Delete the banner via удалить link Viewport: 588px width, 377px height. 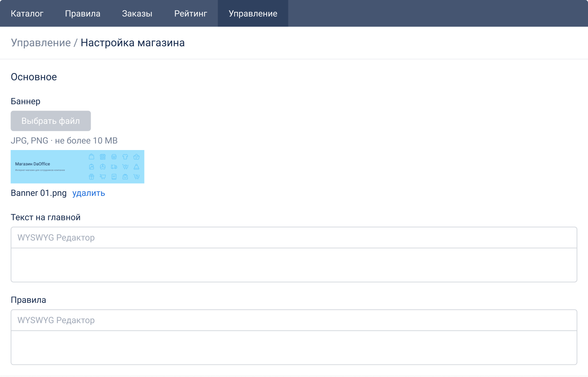[x=89, y=193]
